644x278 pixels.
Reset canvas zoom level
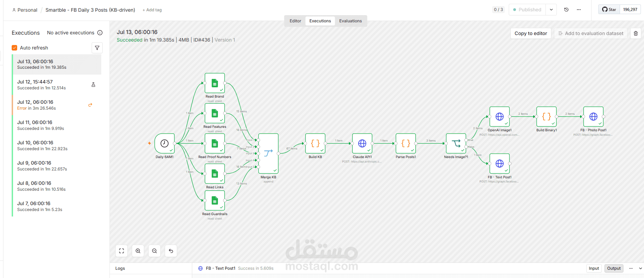click(x=171, y=251)
